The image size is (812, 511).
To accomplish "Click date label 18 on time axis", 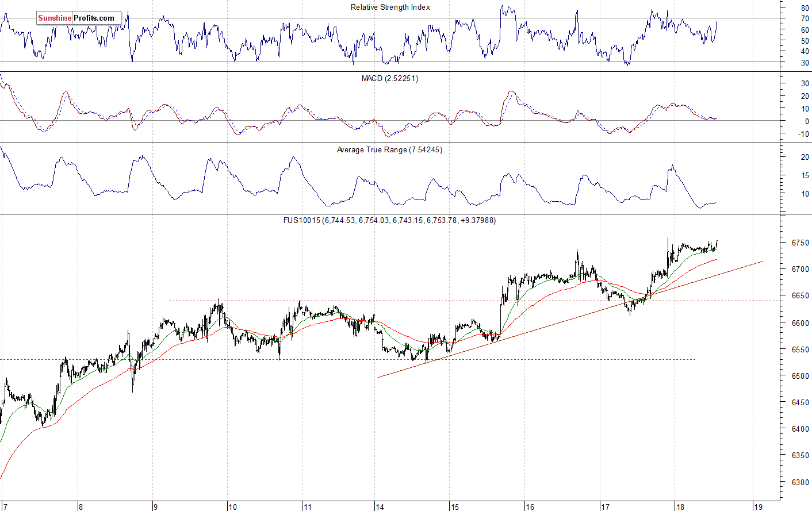I will tap(680, 506).
